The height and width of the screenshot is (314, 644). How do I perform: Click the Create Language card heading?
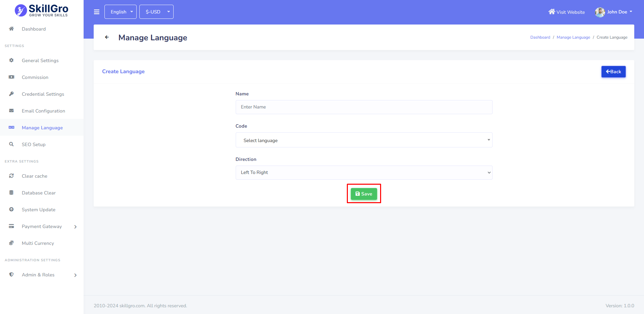coord(123,72)
